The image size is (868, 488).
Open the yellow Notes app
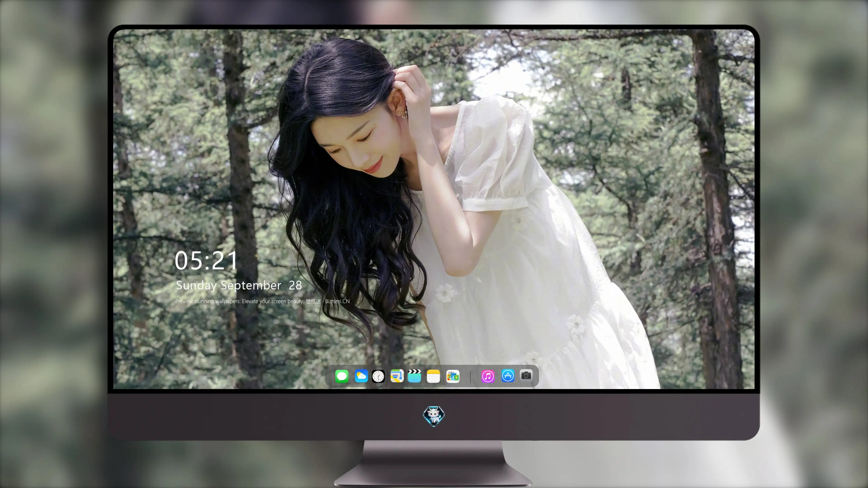tap(433, 376)
